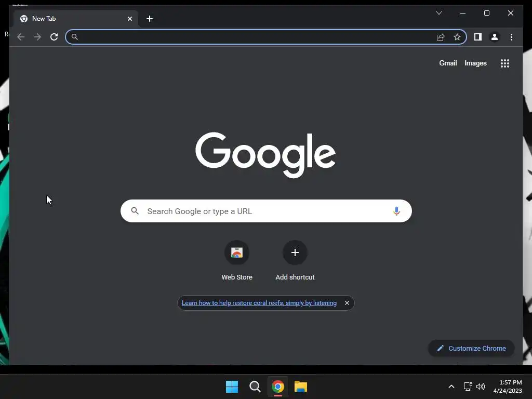Open Gmail link
532x399 pixels.
click(448, 63)
